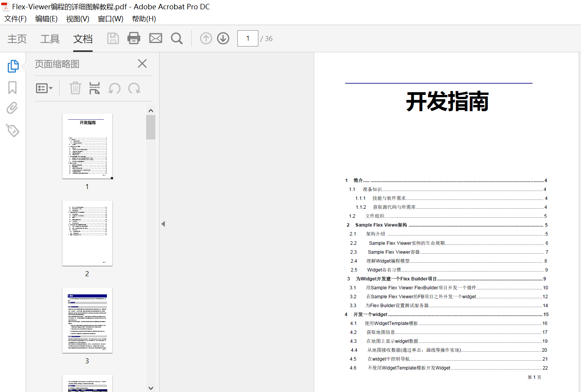Click TOC entry 在地图上显示widget数据

(449, 341)
